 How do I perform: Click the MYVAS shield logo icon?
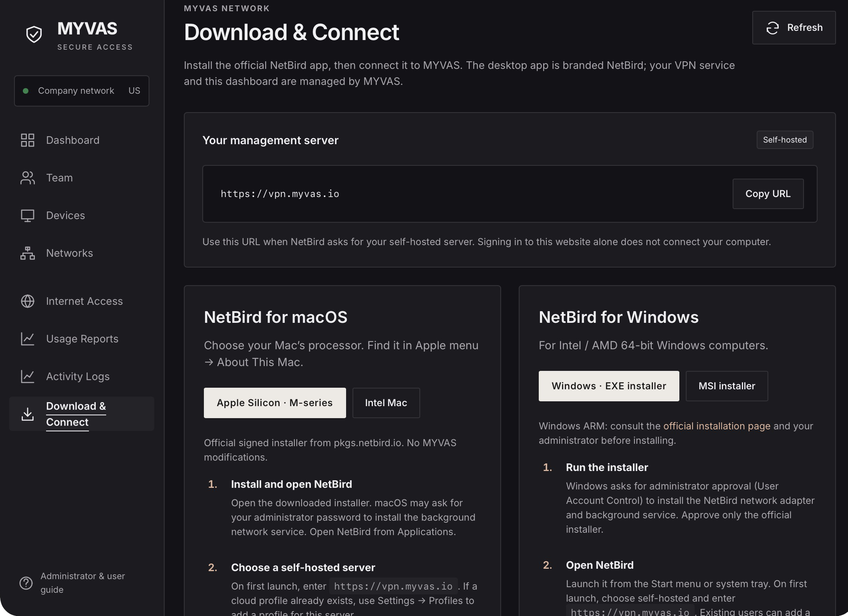click(x=34, y=34)
